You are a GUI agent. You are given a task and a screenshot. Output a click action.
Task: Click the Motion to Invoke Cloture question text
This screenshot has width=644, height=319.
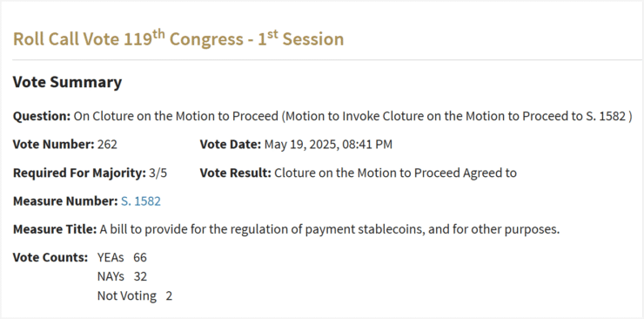point(352,116)
